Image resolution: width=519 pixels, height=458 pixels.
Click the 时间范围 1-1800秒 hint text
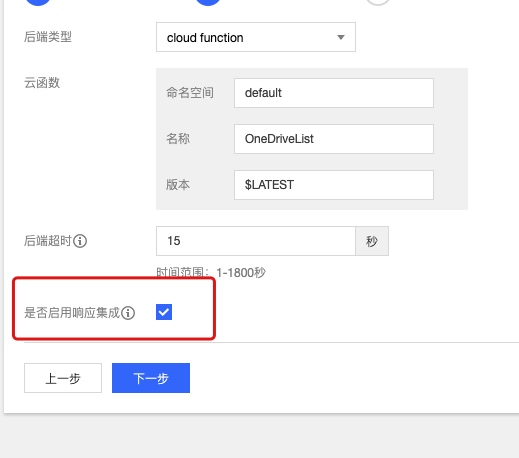[211, 273]
